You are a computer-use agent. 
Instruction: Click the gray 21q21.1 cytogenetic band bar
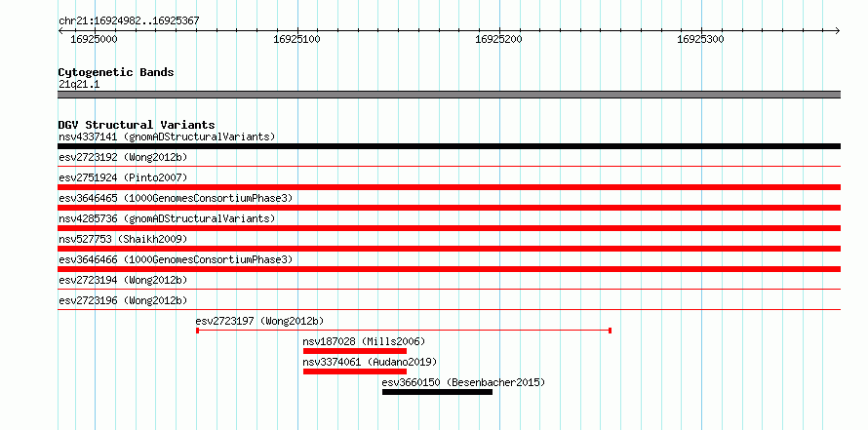(x=449, y=95)
